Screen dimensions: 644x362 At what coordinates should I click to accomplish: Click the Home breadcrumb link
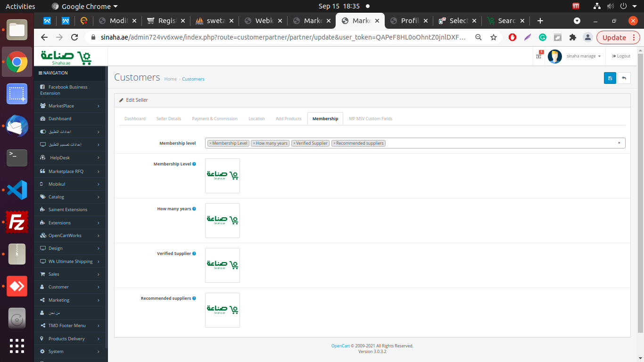(x=171, y=79)
